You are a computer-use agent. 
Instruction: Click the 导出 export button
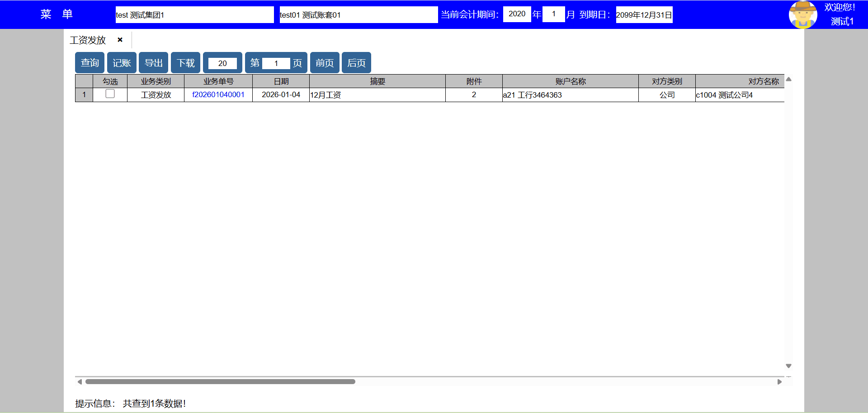pyautogui.click(x=153, y=63)
